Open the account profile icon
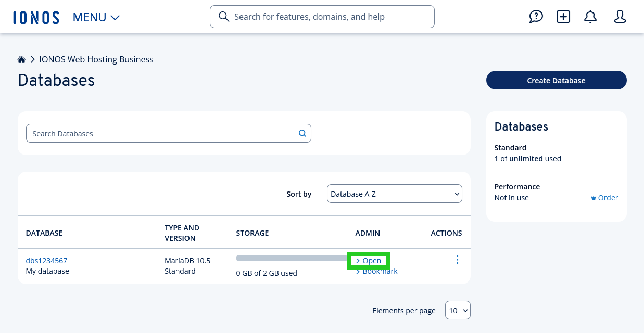 [x=620, y=16]
